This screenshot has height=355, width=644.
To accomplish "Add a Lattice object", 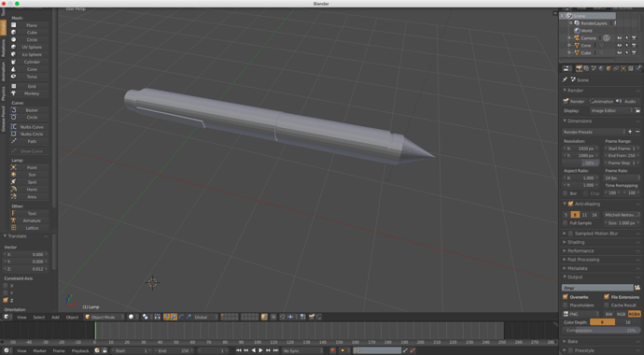I will pyautogui.click(x=29, y=228).
